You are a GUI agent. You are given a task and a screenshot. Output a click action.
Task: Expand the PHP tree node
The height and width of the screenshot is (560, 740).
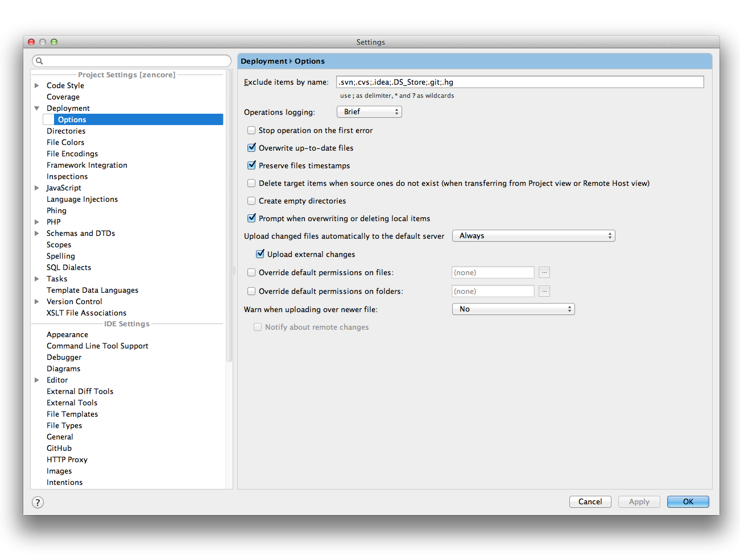(37, 222)
